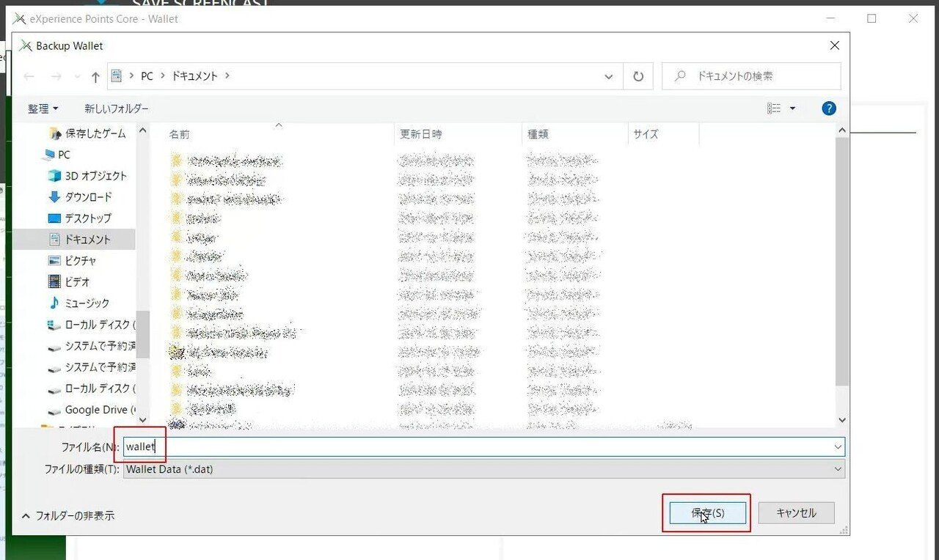Refresh the ドキュメント folder view
Viewport: 939px width, 560px height.
pos(638,76)
